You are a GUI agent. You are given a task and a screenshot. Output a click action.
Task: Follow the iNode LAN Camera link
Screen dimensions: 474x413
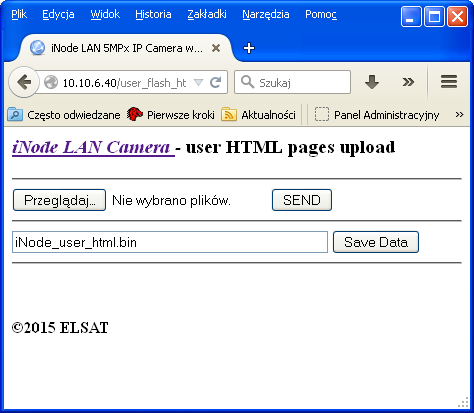tap(93, 147)
